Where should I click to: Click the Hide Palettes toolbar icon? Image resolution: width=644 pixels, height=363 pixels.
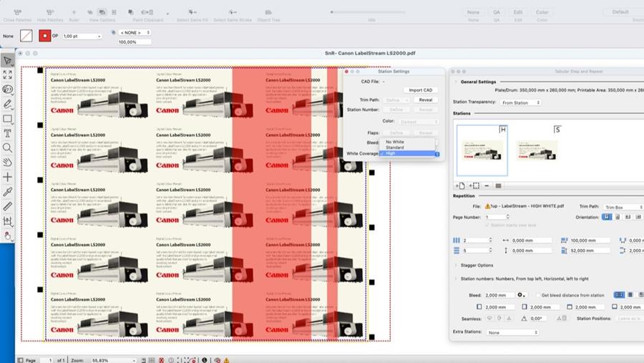[x=50, y=13]
